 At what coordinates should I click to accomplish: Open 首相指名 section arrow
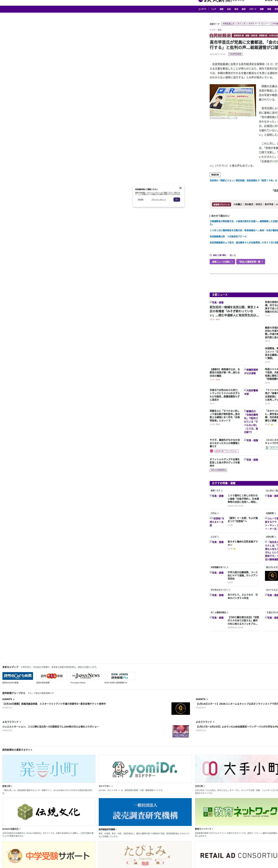[x=243, y=35]
